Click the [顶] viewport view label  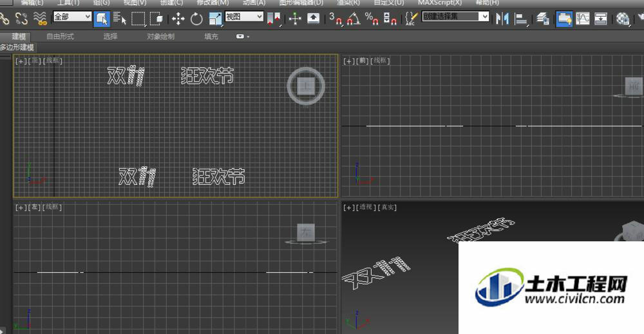click(x=35, y=61)
